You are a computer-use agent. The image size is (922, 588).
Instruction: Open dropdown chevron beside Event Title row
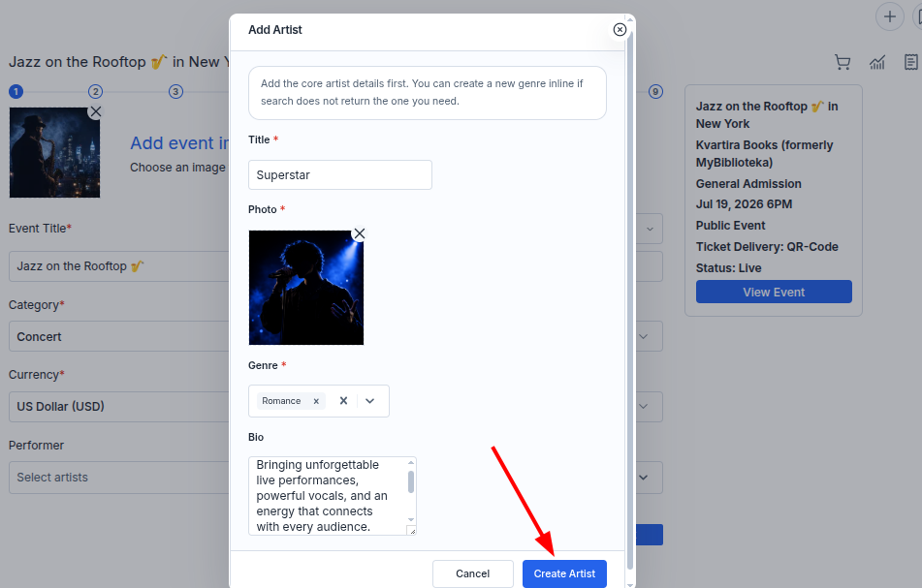(650, 229)
